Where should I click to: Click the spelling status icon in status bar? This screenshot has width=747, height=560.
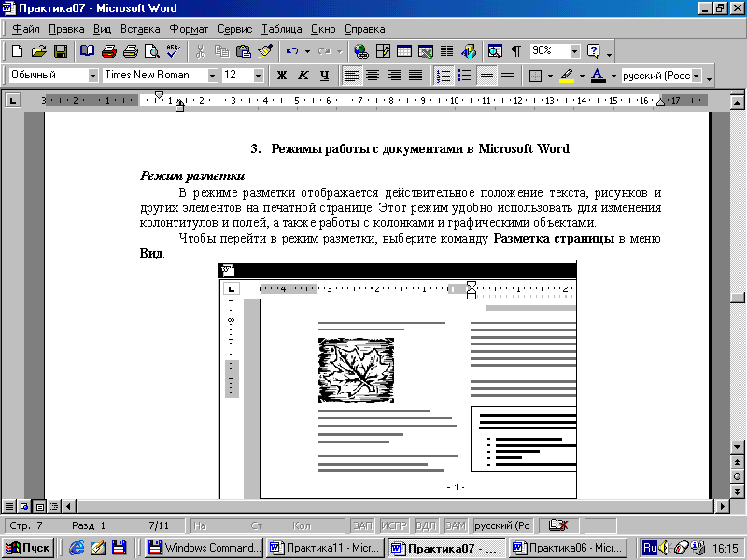[558, 525]
